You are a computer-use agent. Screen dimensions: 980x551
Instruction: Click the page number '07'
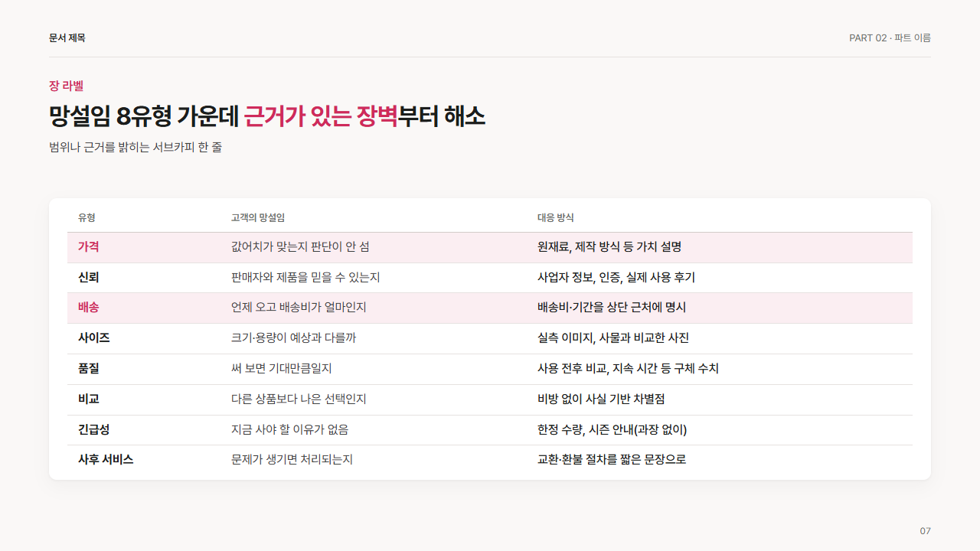925,531
